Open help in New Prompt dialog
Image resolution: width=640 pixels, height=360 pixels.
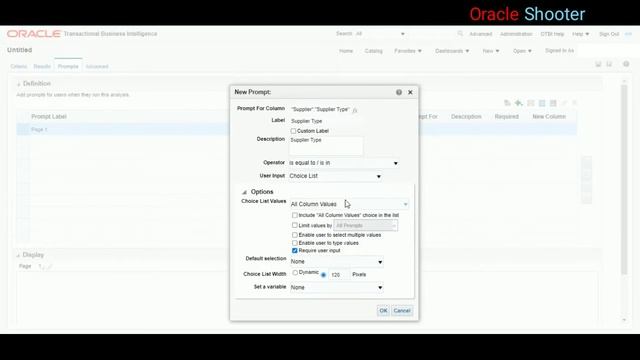(399, 92)
